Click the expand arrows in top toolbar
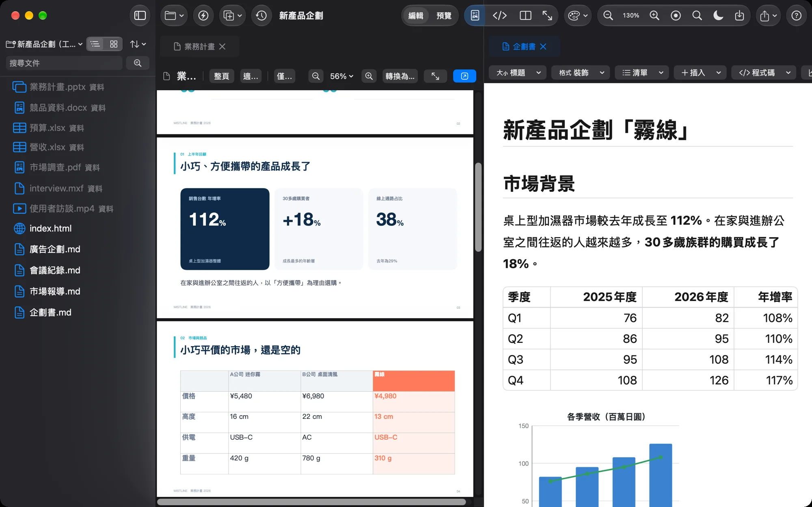 point(547,15)
